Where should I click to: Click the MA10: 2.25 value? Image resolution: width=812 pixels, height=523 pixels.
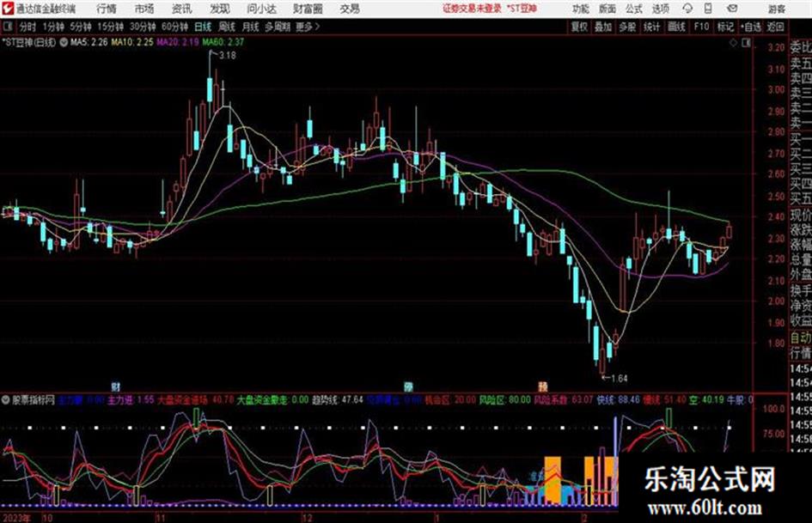132,42
